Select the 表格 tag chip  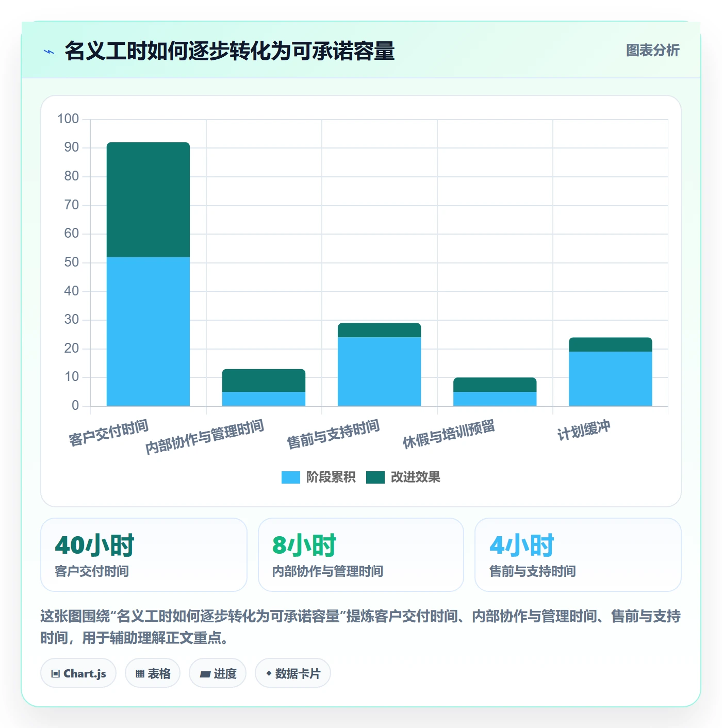[x=153, y=673]
